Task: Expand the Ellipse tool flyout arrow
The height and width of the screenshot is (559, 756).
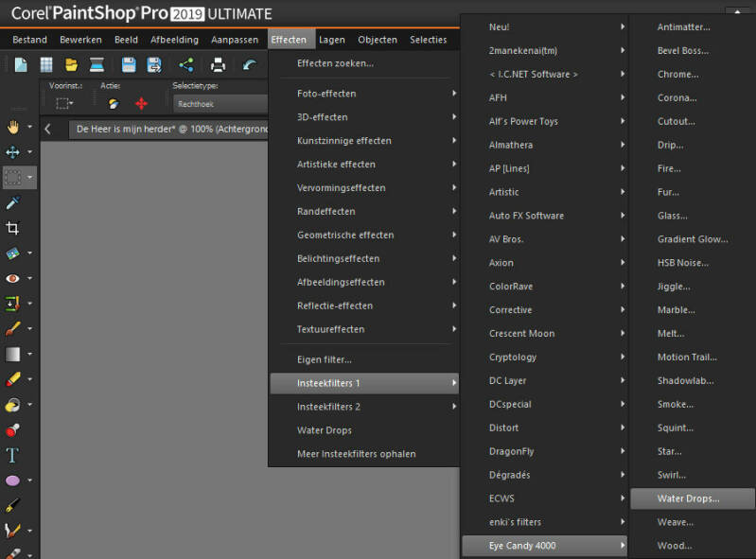Action: (30, 480)
